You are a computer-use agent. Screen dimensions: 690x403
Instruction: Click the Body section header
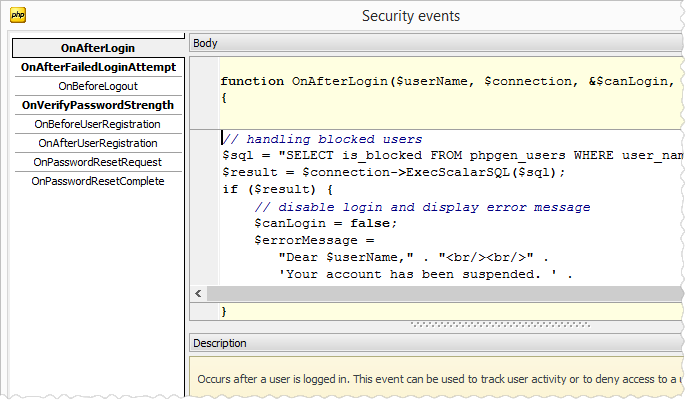pos(205,43)
